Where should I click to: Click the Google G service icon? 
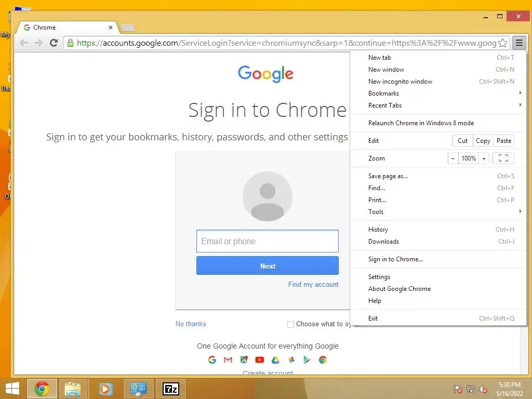[212, 360]
